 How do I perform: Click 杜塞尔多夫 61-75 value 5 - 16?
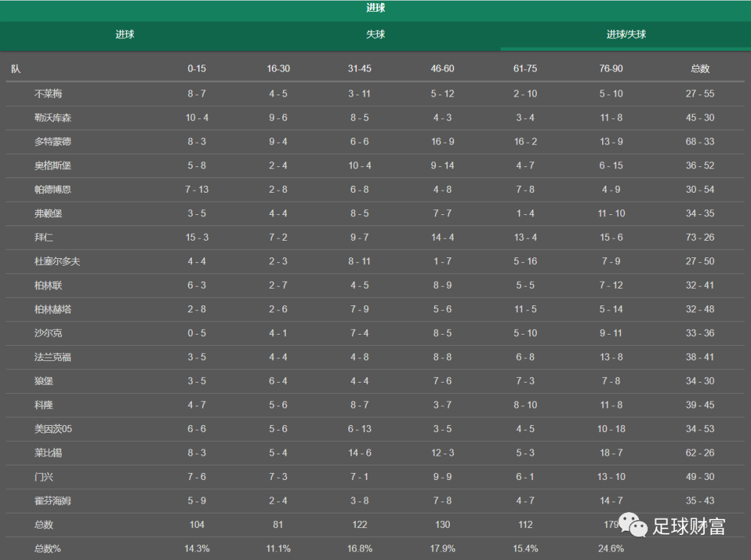coord(526,262)
